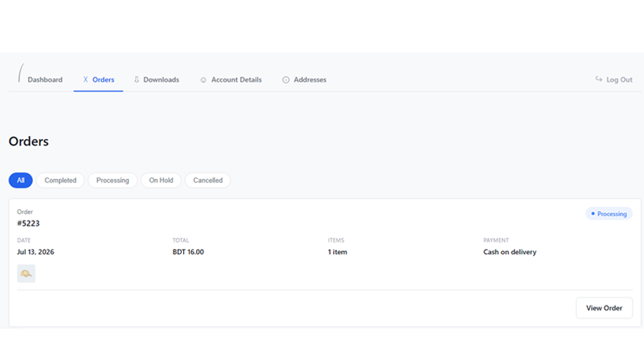Go to Account Details tab text
Screen dimensions: 644x358
236,79
